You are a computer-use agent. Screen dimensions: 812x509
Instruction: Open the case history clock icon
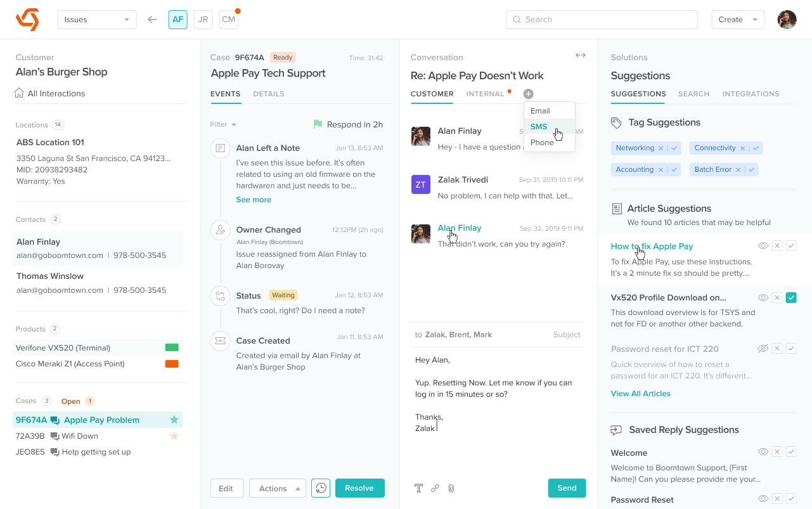[321, 488]
